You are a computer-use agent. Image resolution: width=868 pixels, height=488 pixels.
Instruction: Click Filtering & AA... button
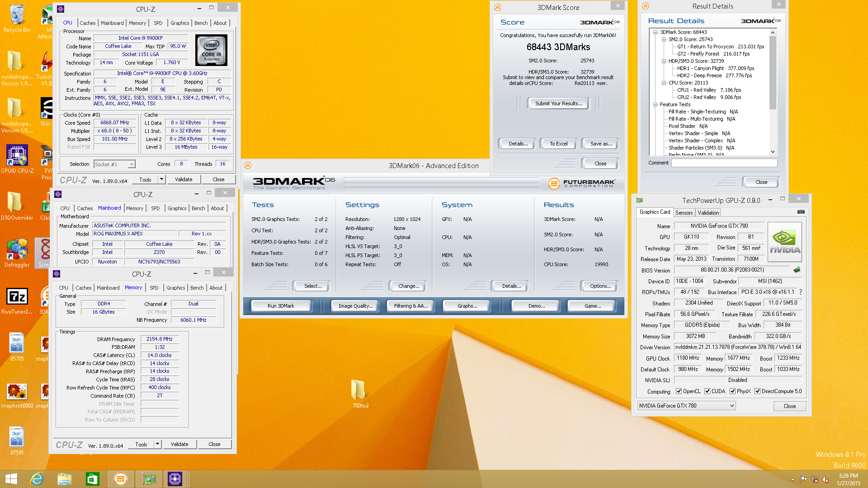click(410, 306)
